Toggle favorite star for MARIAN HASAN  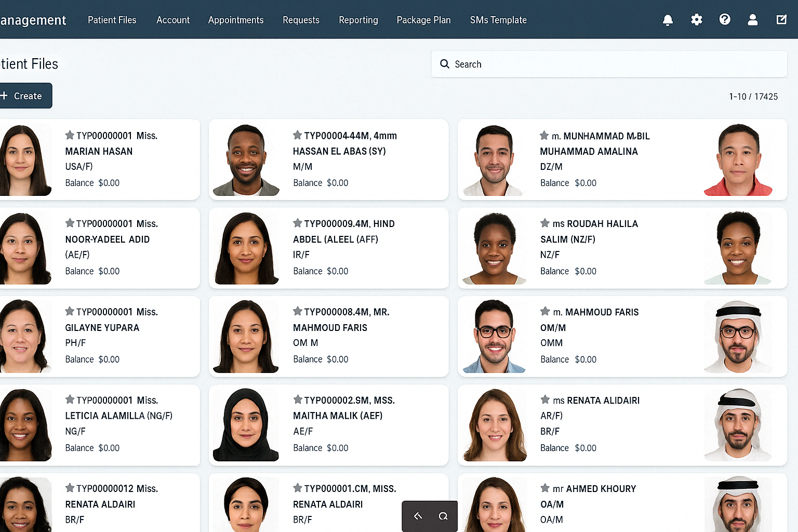[70, 136]
